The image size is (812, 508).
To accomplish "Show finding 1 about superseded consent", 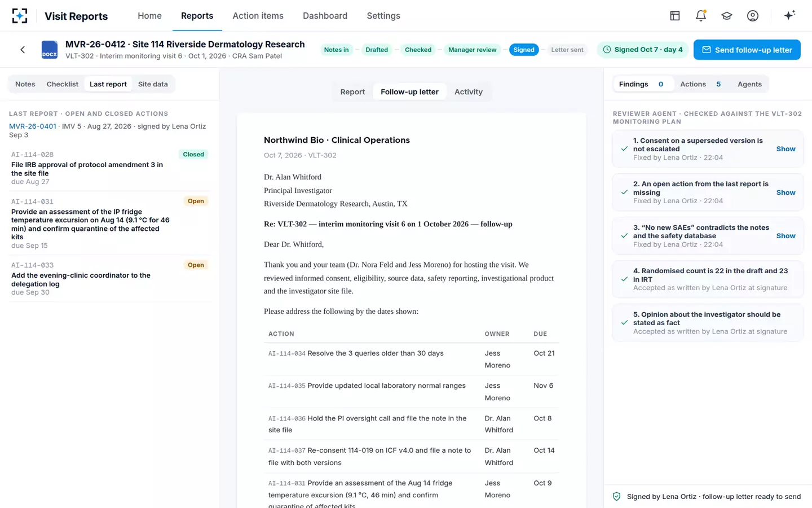I will click(785, 149).
